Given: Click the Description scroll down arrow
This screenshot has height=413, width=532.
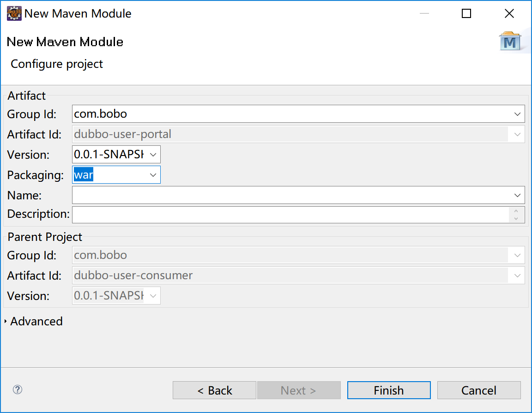Looking at the screenshot, I should pyautogui.click(x=516, y=219).
